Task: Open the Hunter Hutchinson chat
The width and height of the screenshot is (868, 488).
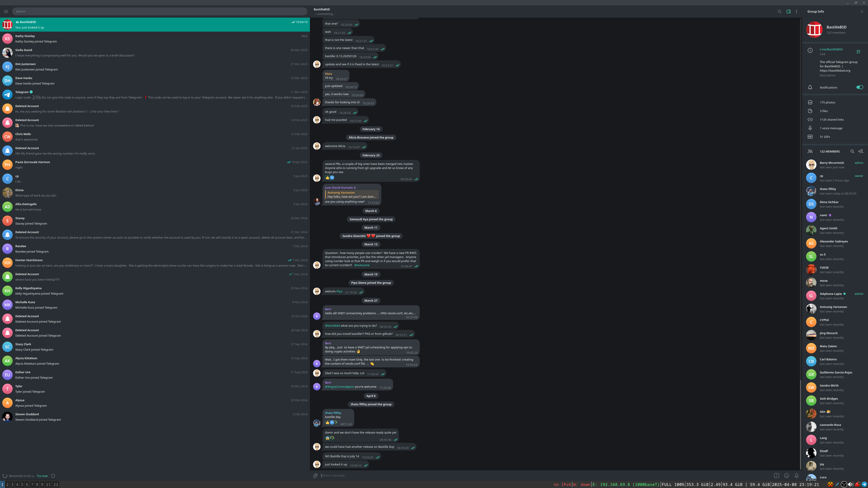Action: (x=155, y=263)
